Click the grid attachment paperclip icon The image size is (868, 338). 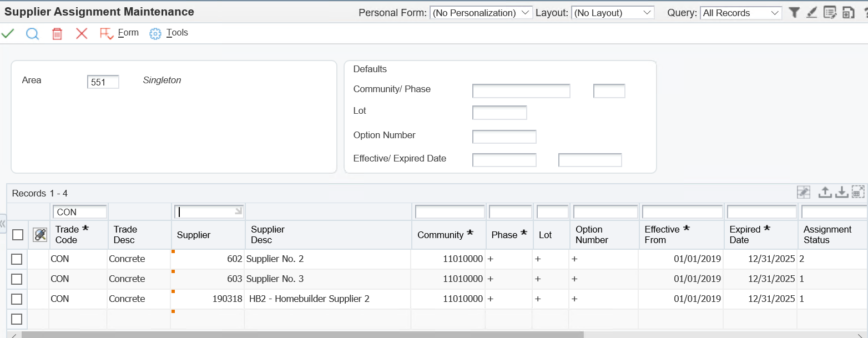click(x=39, y=235)
